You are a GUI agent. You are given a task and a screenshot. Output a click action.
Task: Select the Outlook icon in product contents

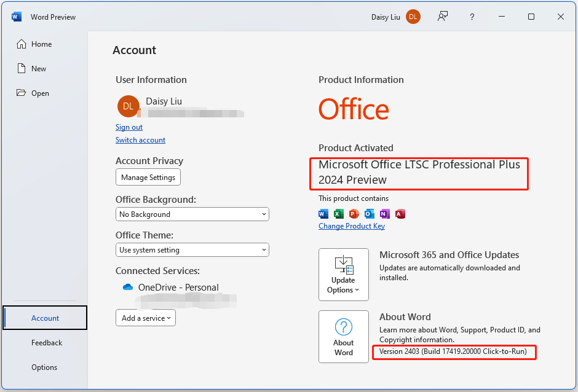(x=369, y=213)
